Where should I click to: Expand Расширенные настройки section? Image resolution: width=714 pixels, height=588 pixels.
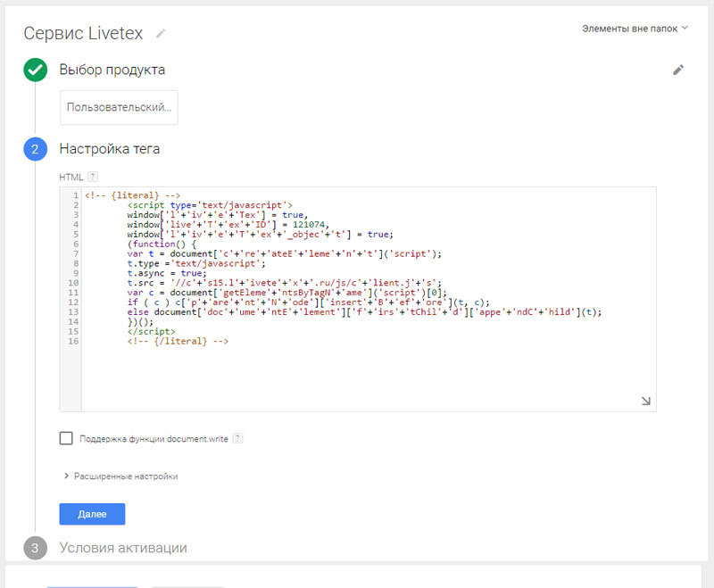[121, 476]
